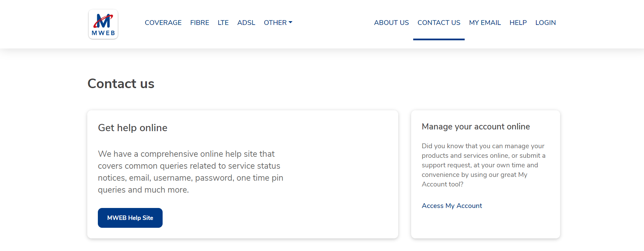Open the Coverage page

pos(163,23)
